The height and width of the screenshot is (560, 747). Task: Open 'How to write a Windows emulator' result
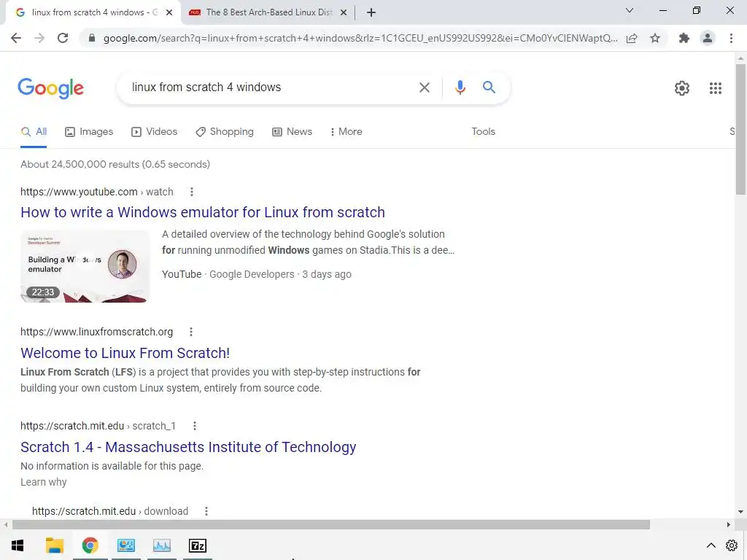[x=203, y=212]
